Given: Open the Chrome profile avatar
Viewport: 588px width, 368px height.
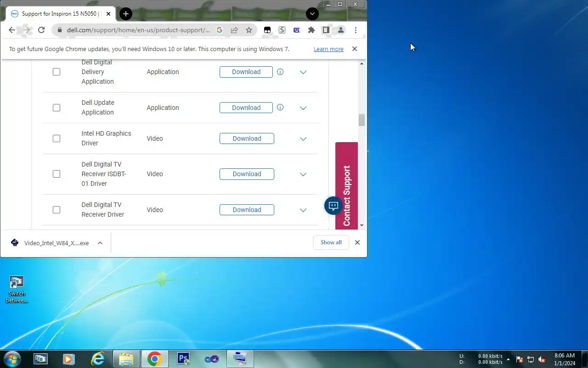Looking at the screenshot, I should pyautogui.click(x=341, y=30).
